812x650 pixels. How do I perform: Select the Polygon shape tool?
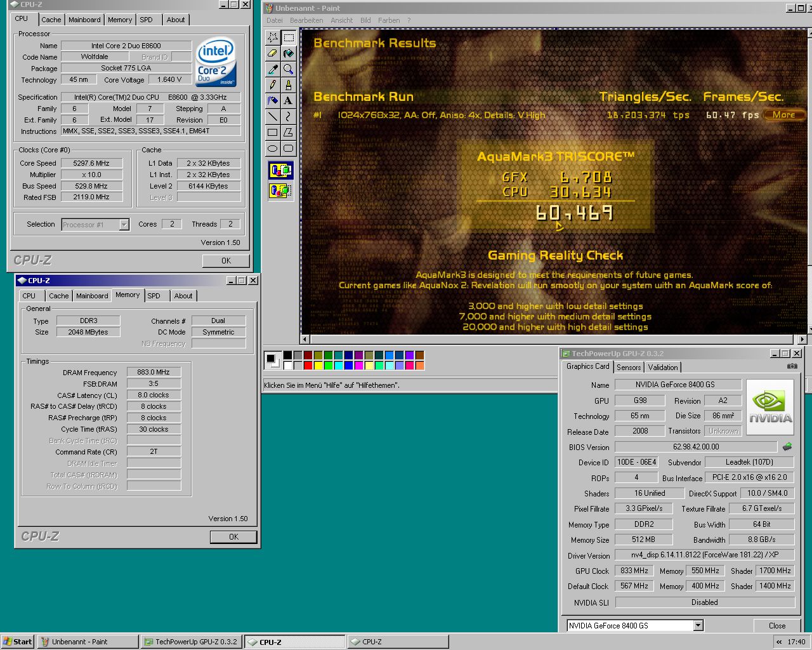[x=289, y=133]
